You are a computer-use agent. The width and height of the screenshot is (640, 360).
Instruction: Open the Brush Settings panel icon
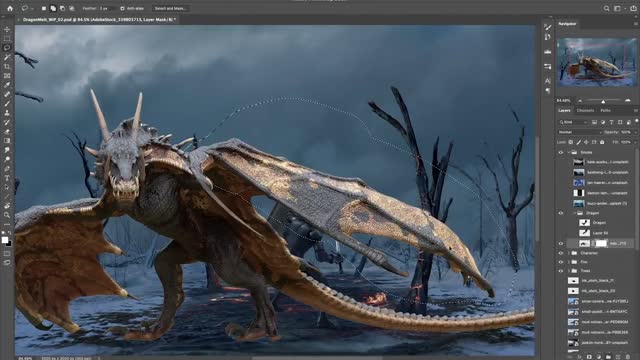tap(548, 27)
